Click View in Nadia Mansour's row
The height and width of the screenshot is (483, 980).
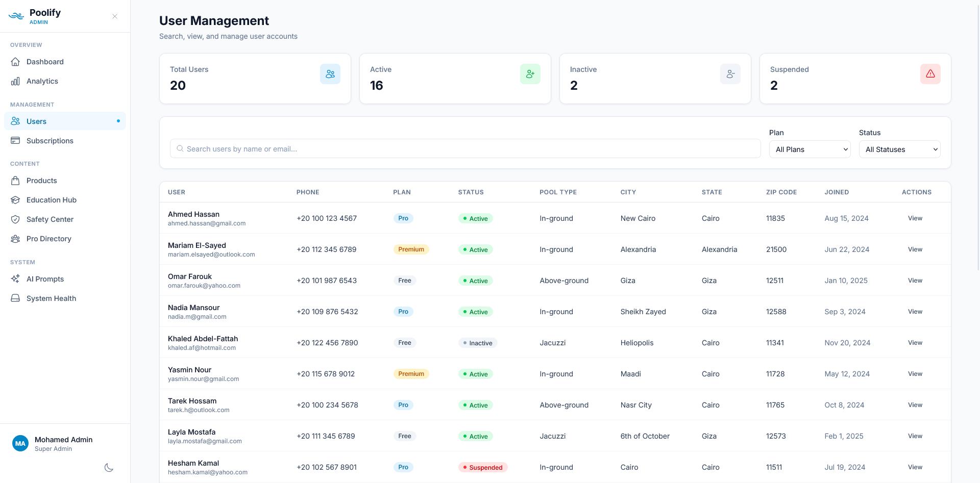click(915, 312)
